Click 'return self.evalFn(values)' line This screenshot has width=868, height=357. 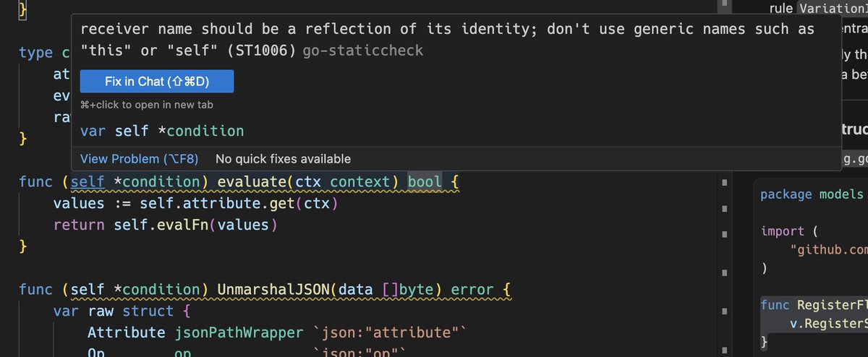[166, 225]
